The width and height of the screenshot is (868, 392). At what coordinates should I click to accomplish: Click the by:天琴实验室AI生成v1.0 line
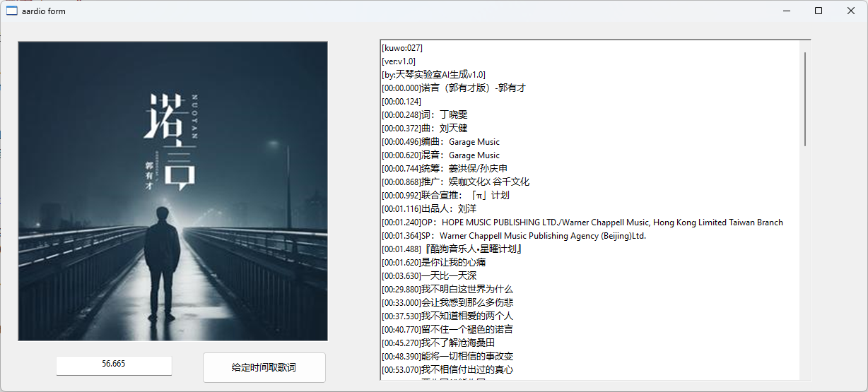click(433, 75)
